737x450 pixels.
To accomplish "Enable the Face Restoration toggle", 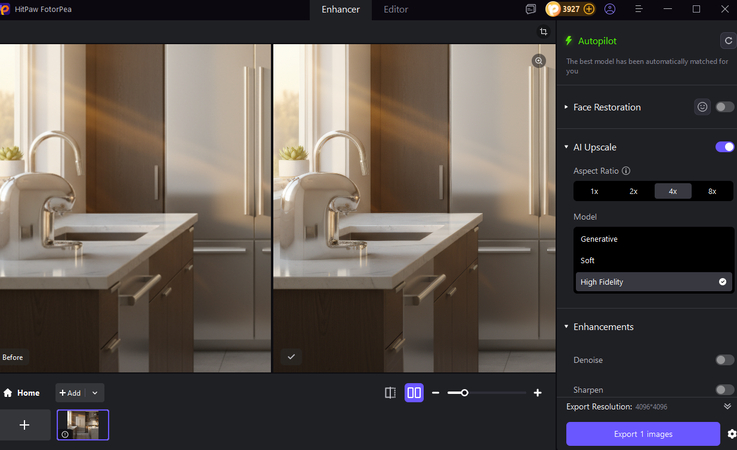I will 724,107.
